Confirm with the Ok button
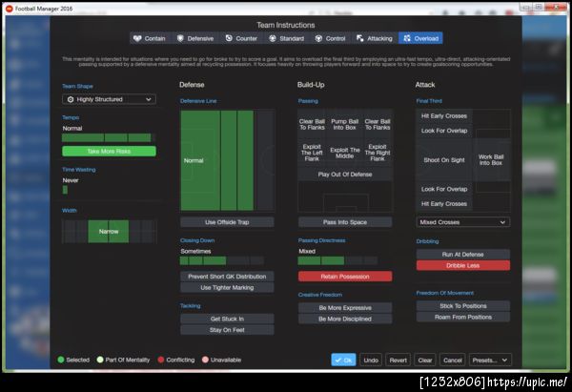Screen dimensions: 572x392 pyautogui.click(x=343, y=360)
